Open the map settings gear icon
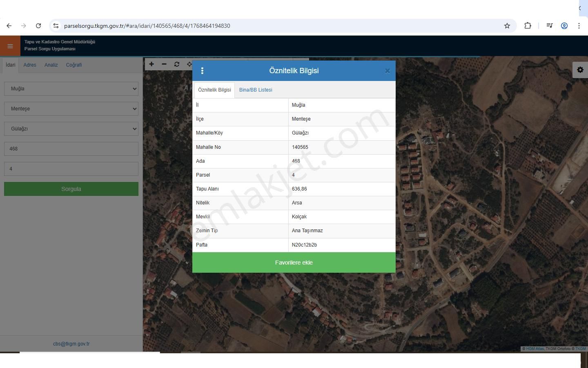This screenshot has height=368, width=588. coord(580,70)
